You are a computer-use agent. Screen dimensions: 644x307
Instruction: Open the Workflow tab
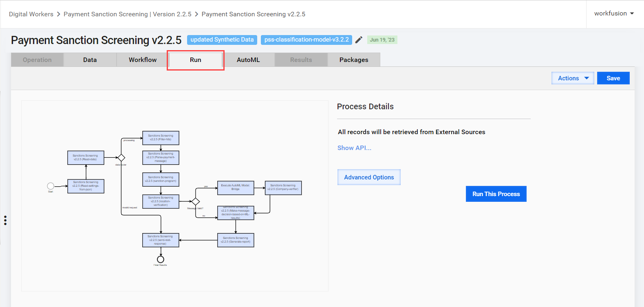(143, 60)
